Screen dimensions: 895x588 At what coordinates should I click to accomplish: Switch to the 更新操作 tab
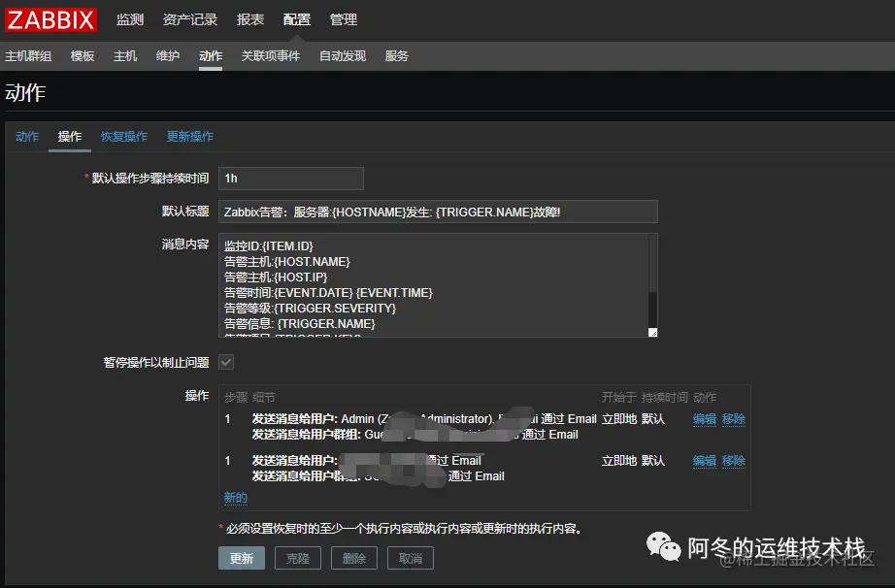(x=190, y=137)
